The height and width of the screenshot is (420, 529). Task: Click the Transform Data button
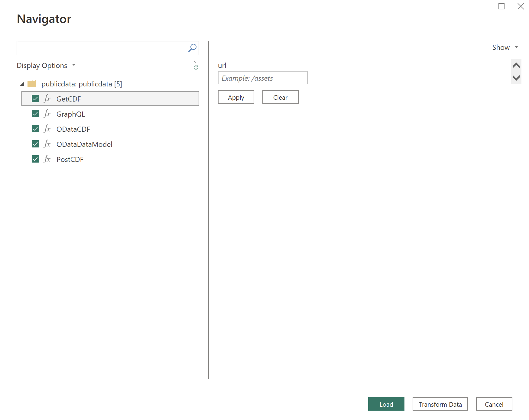click(440, 404)
